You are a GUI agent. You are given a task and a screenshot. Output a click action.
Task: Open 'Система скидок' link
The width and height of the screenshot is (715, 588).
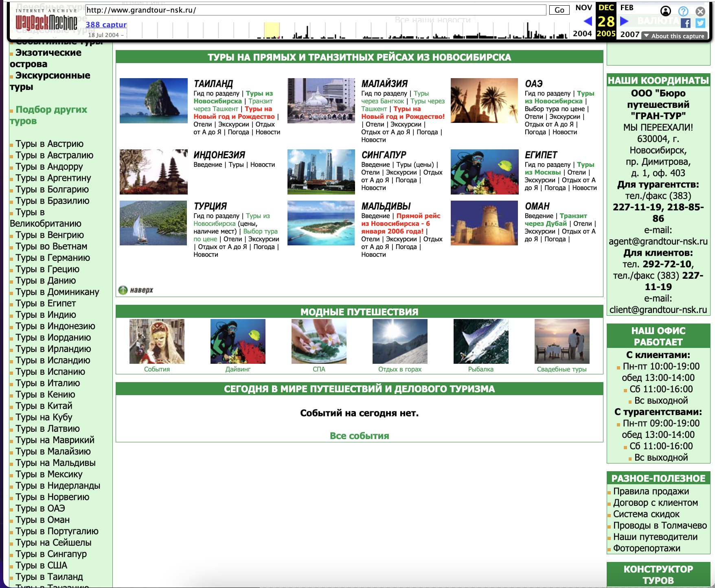(x=646, y=514)
